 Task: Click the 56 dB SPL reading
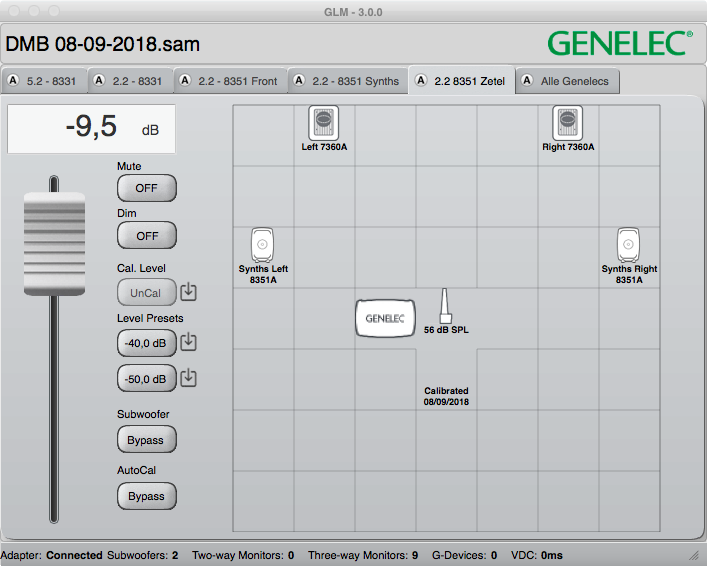[x=446, y=330]
